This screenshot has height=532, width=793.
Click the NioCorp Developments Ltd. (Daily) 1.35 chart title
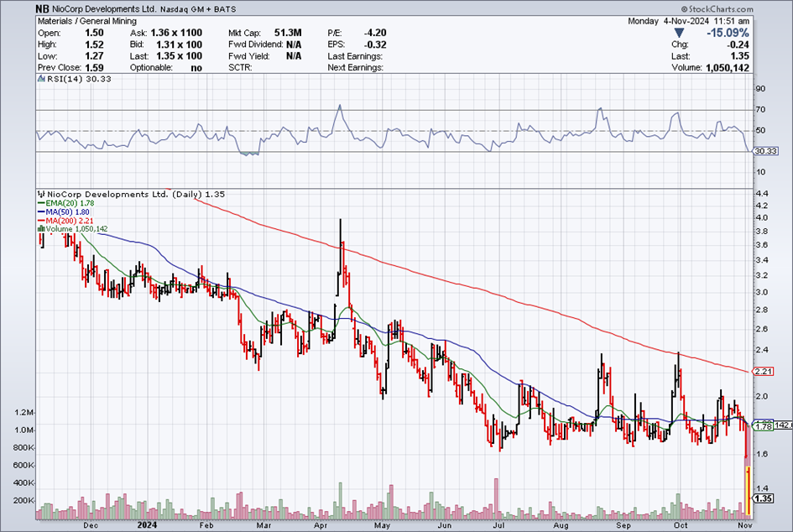[x=136, y=194]
